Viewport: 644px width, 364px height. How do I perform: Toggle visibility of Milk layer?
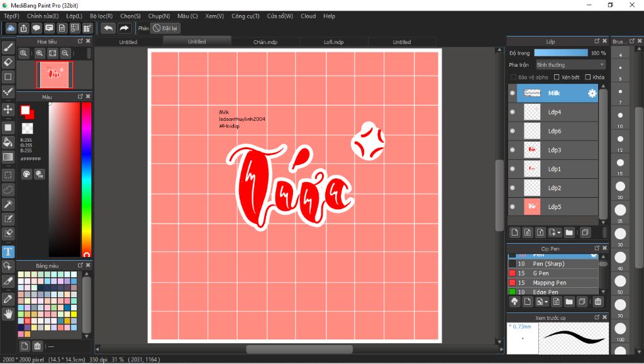tap(512, 93)
